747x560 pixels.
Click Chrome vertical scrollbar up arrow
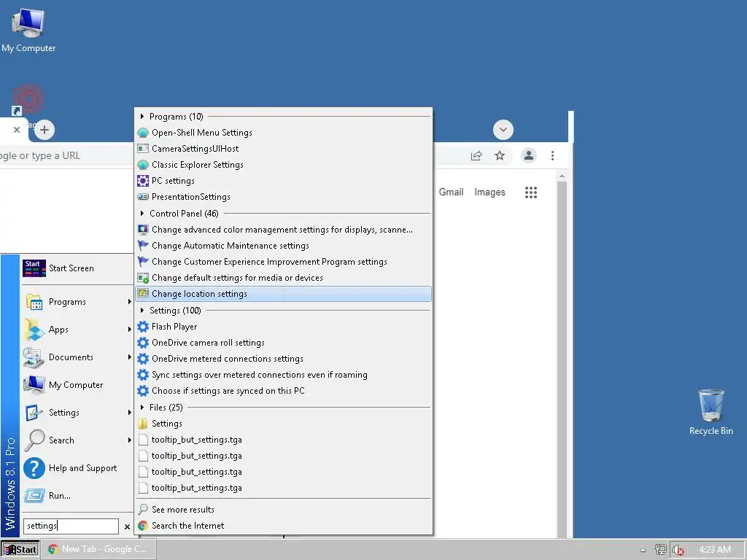point(562,176)
